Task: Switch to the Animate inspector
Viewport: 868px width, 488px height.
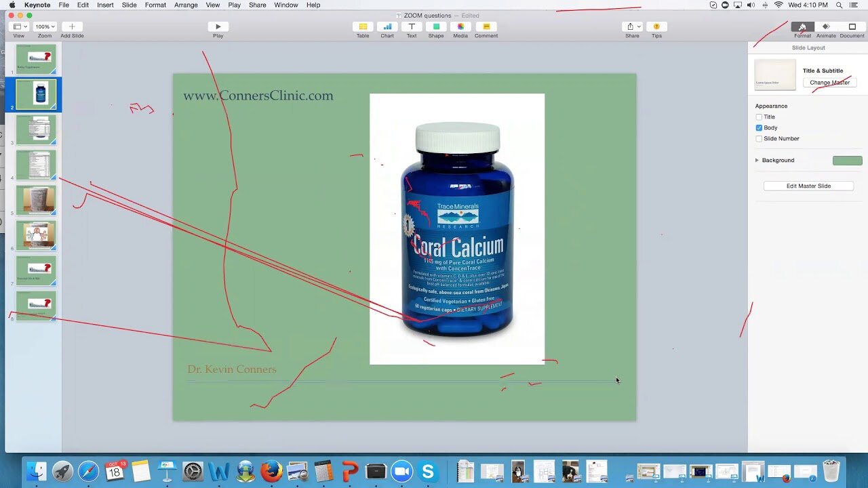Action: coord(826,26)
